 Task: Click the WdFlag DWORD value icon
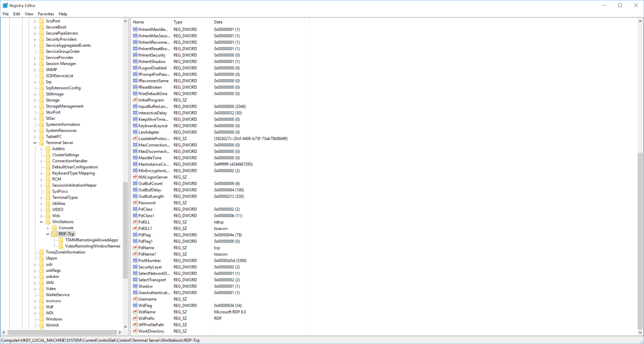(135, 305)
